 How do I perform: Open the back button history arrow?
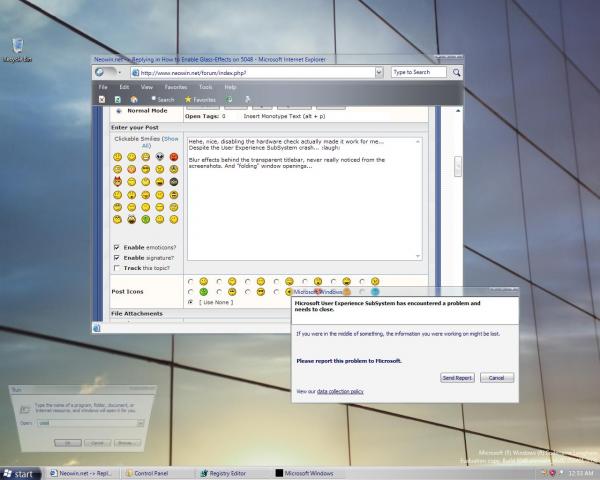[x=119, y=72]
